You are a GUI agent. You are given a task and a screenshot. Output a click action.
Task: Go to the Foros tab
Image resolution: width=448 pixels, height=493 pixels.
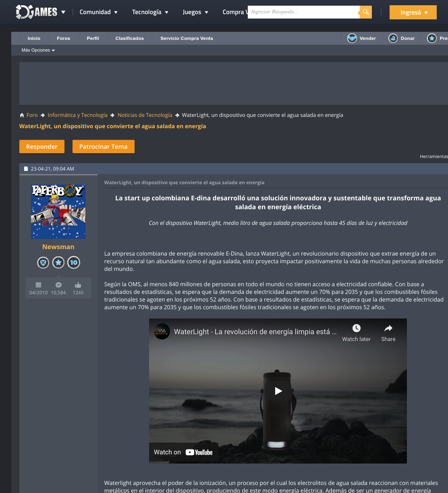coord(64,38)
